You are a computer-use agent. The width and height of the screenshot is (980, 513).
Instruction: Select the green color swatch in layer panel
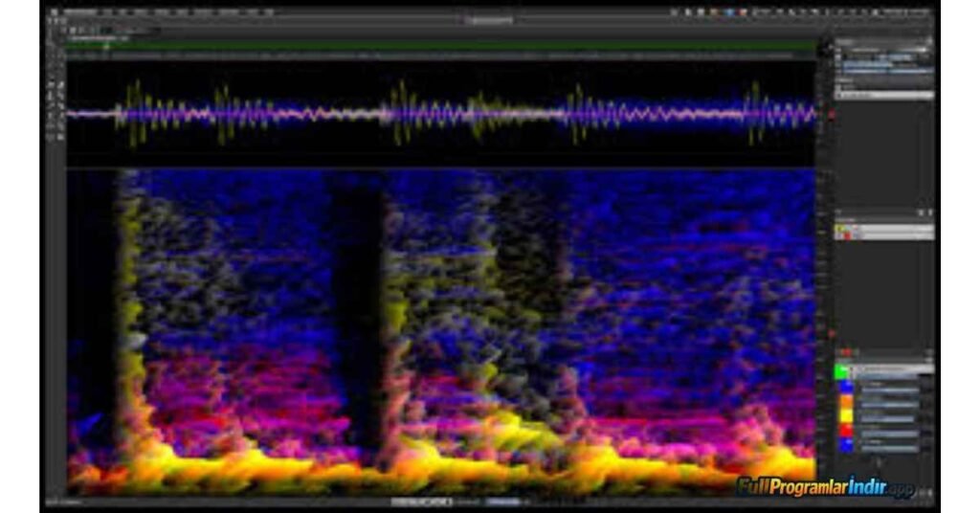tap(842, 371)
